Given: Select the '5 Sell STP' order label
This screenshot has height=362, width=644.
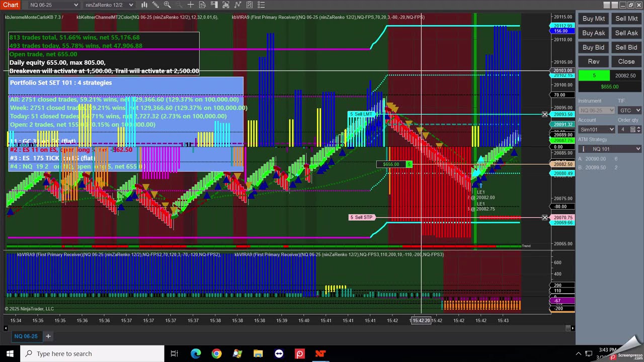Looking at the screenshot, I should click(362, 217).
